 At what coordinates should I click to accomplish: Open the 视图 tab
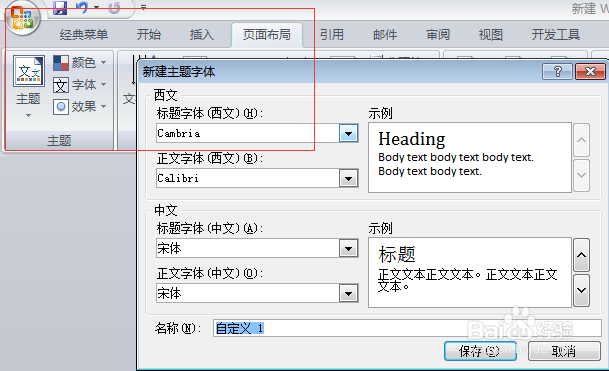[x=491, y=35]
